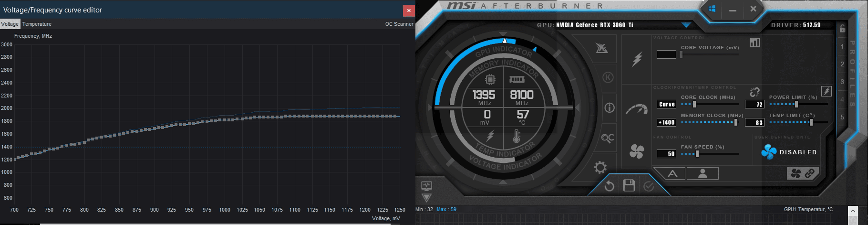This screenshot has height=225, width=868.
Task: Select profile slot 2
Action: (842, 64)
